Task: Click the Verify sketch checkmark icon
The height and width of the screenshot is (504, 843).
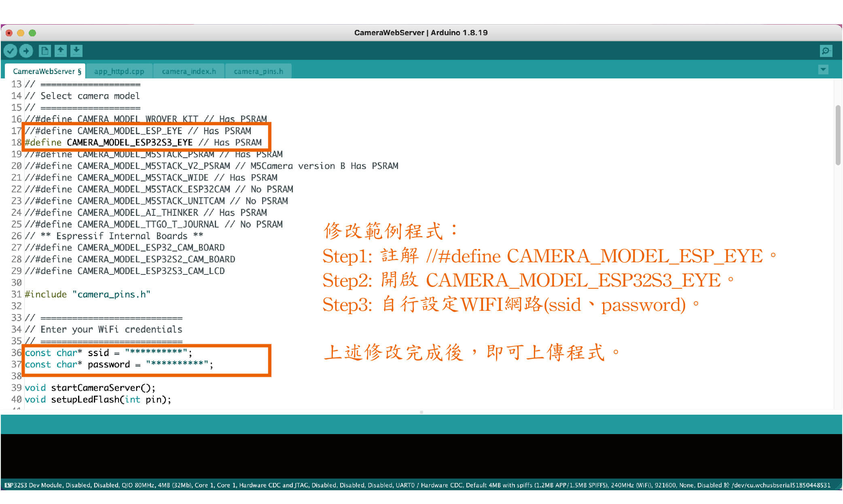Action: [11, 51]
